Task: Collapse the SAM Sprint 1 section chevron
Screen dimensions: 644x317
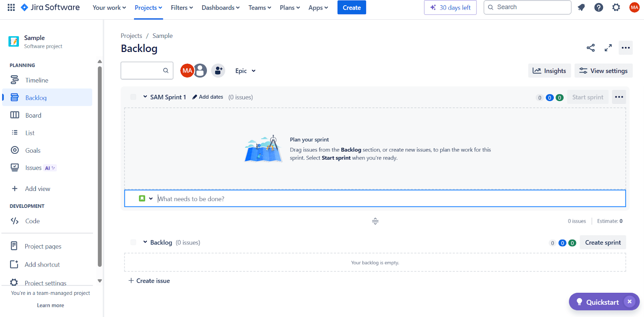Action: tap(145, 97)
